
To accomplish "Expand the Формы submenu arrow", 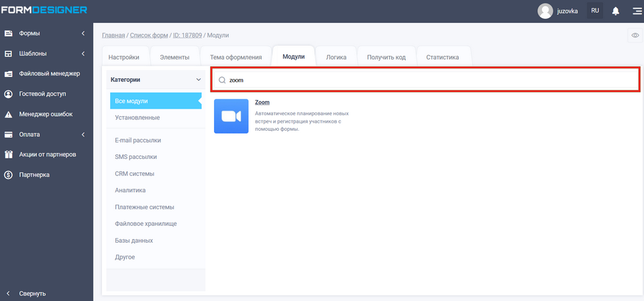I will coord(83,34).
